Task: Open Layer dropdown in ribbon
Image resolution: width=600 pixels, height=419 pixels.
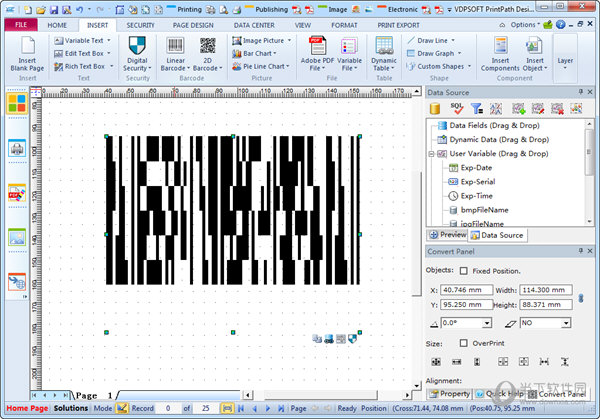Action: tap(565, 64)
